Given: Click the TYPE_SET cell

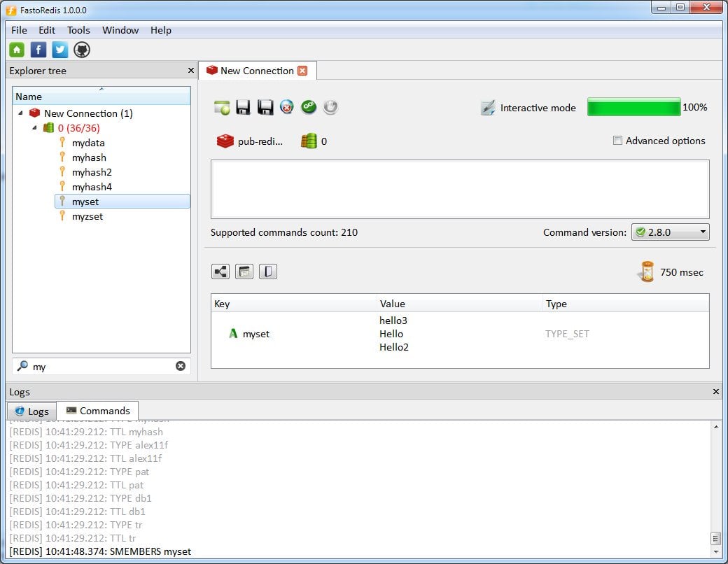Looking at the screenshot, I should pos(567,334).
